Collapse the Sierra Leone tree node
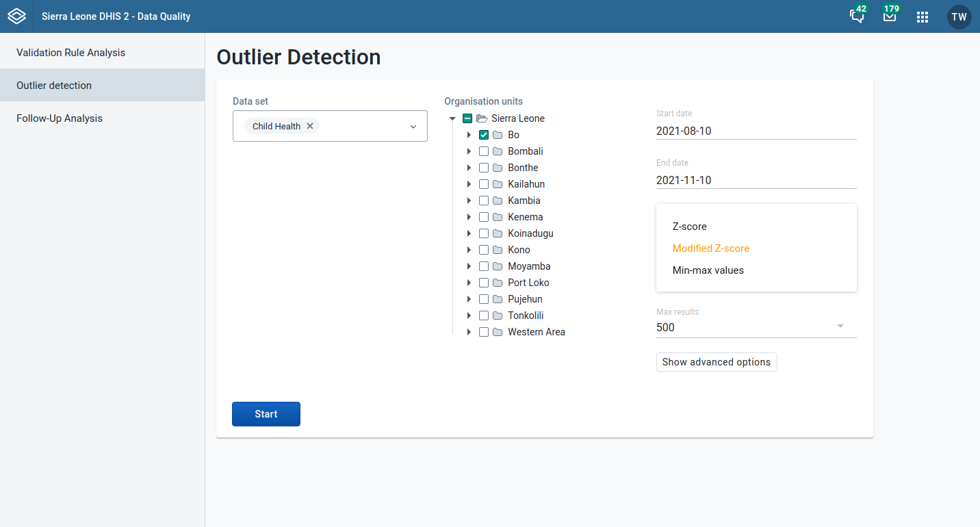The image size is (980, 527). coord(452,118)
